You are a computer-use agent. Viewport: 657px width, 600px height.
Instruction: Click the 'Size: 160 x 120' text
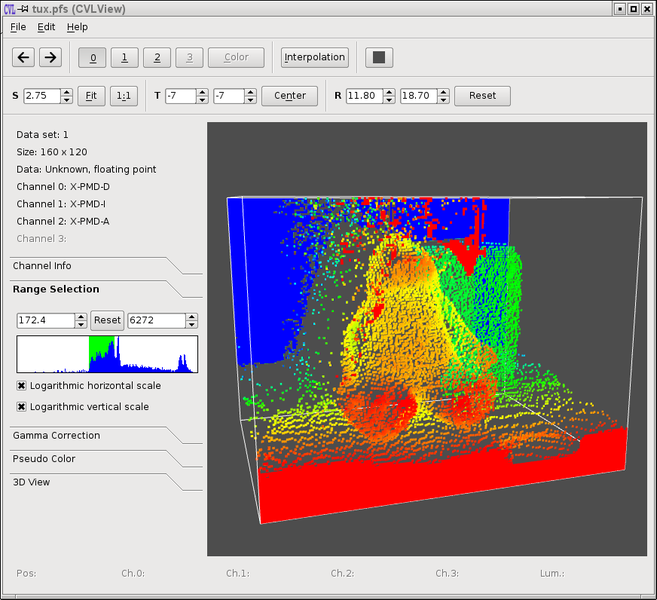[x=52, y=152]
